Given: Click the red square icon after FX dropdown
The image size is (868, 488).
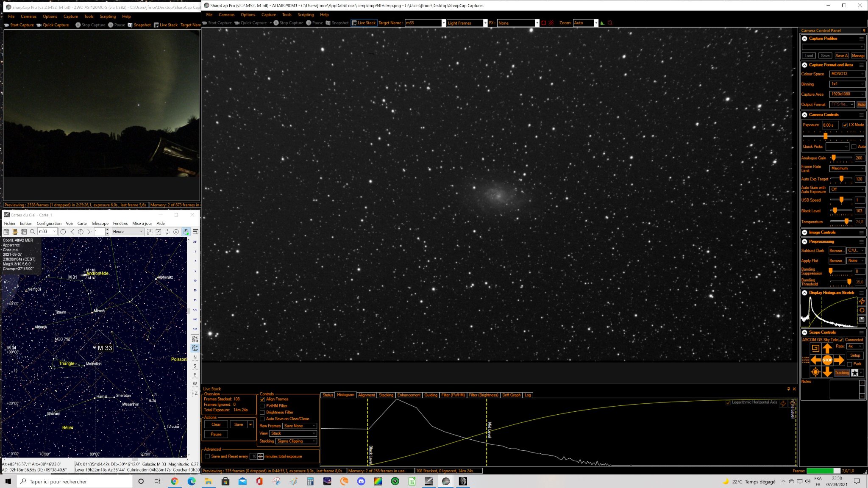Looking at the screenshot, I should coord(544,23).
